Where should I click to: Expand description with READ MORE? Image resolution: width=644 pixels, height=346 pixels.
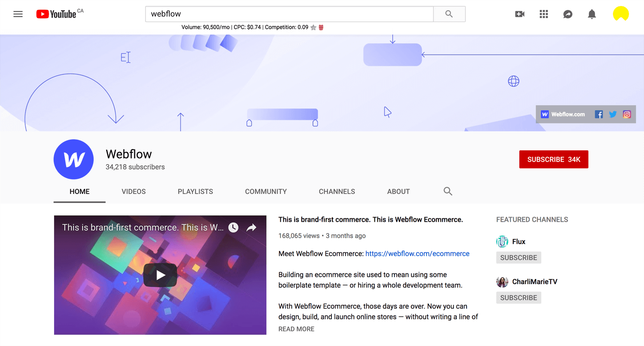[x=296, y=329]
